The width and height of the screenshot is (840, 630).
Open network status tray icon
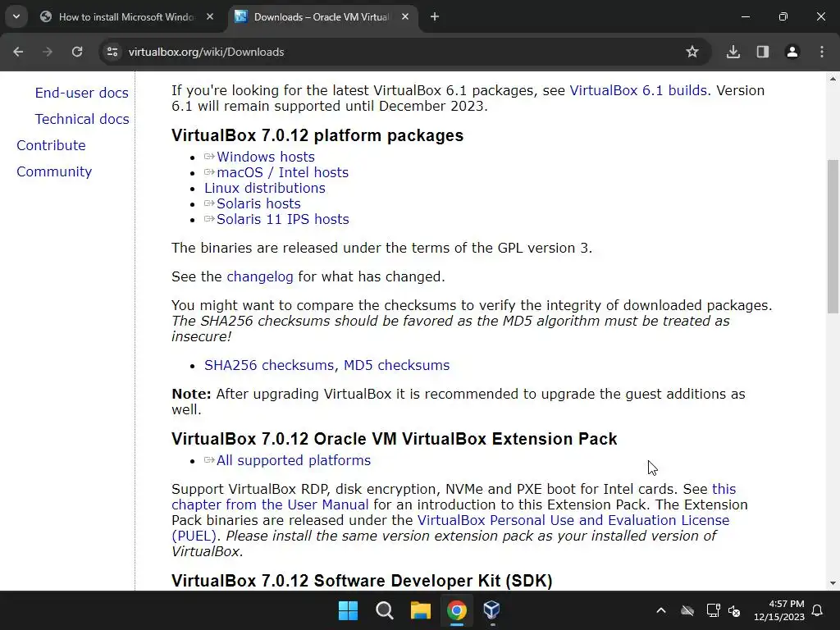713,610
